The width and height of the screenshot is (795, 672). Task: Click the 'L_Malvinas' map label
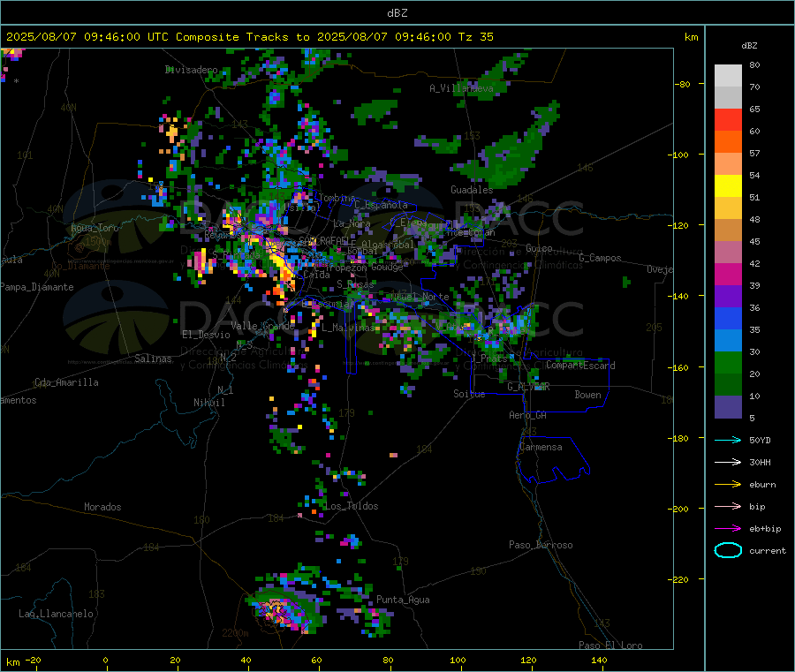(x=347, y=328)
